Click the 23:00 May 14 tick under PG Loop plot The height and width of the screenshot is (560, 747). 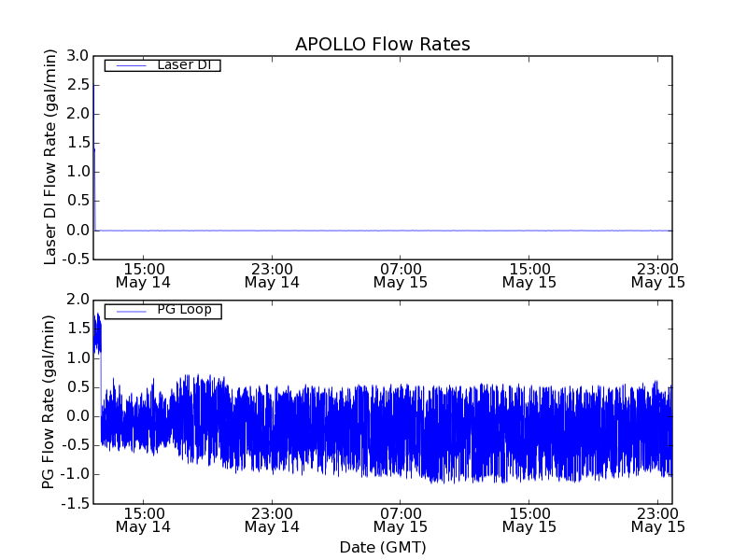coord(272,519)
